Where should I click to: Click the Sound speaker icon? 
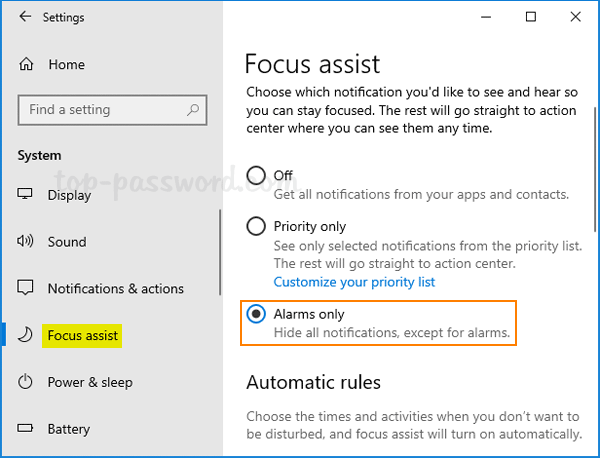click(x=27, y=242)
